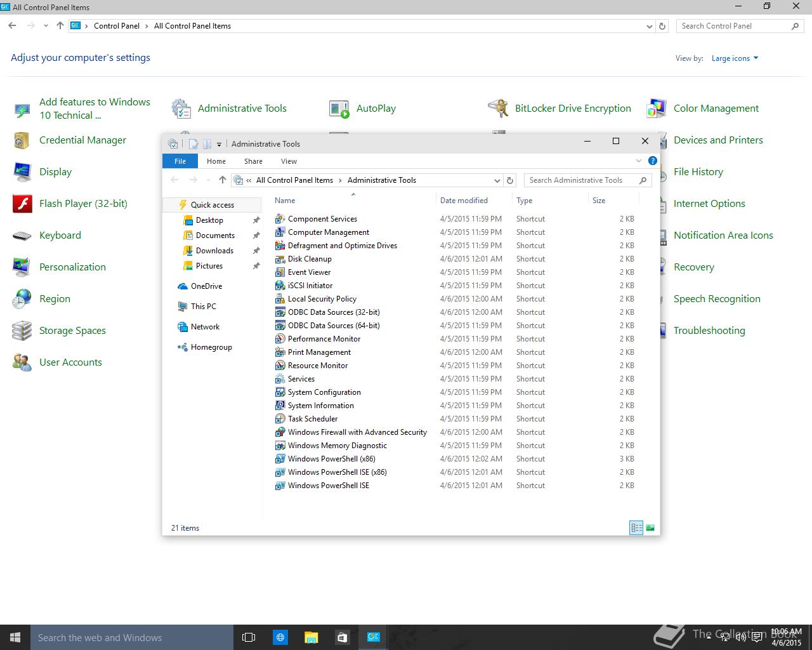Screen dimensions: 812x650
Task: Open the Internet Options link
Action: [709, 204]
